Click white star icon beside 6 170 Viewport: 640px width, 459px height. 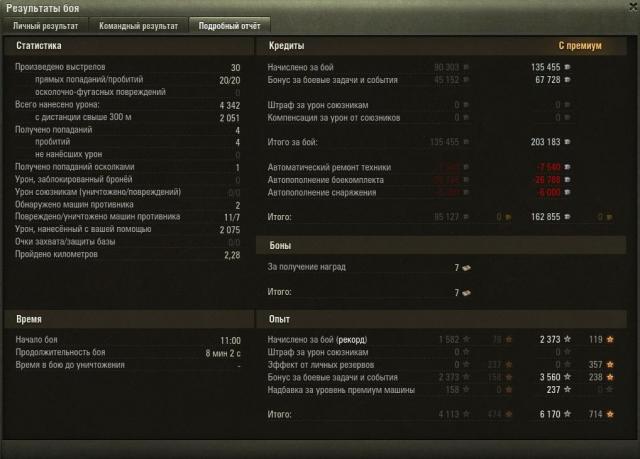[567, 414]
